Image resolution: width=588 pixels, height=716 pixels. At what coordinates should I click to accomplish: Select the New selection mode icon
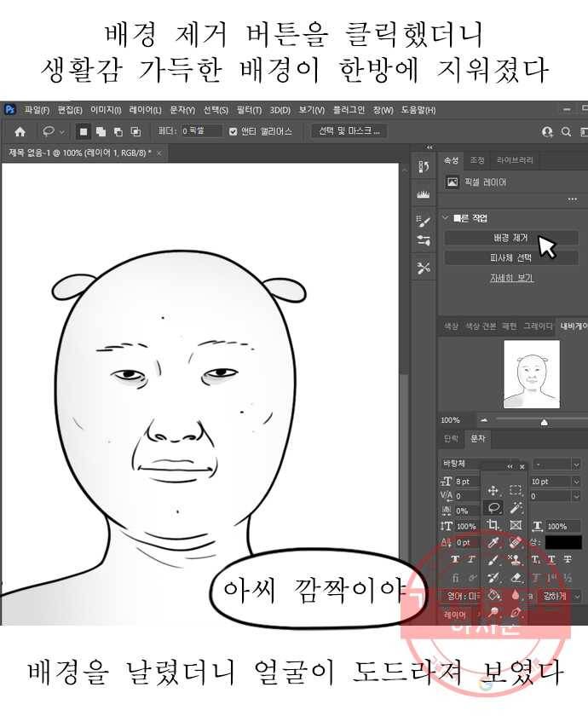coord(84,132)
